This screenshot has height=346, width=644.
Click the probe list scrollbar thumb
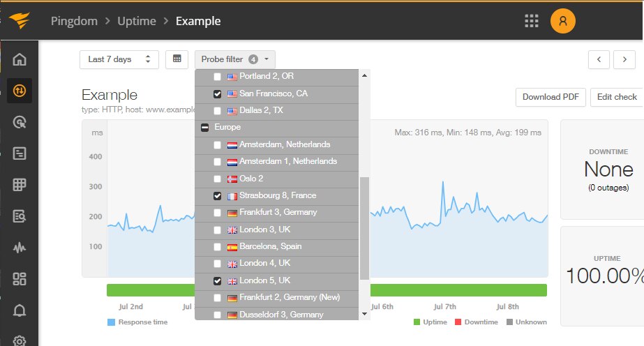[x=364, y=229]
